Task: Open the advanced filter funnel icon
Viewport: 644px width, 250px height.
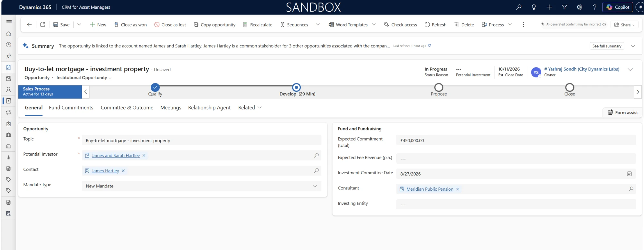Action: tap(564, 7)
